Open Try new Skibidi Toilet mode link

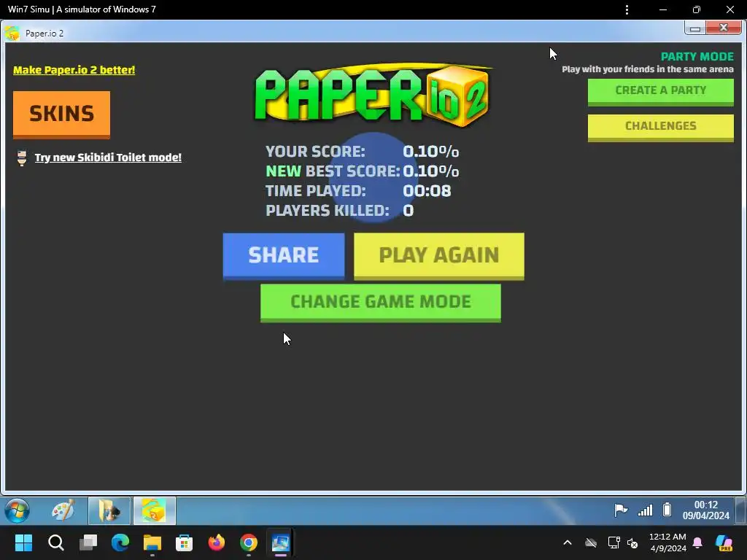pyautogui.click(x=108, y=157)
